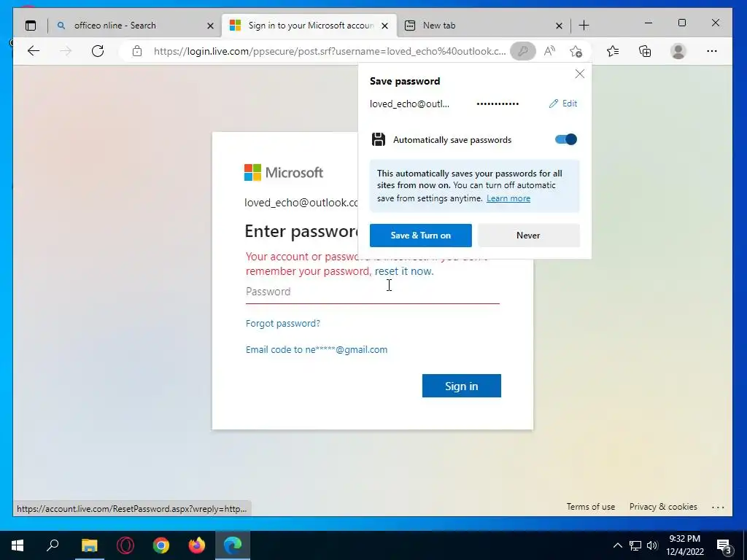Click Save & Turn on button
This screenshot has width=747, height=560.
[421, 236]
